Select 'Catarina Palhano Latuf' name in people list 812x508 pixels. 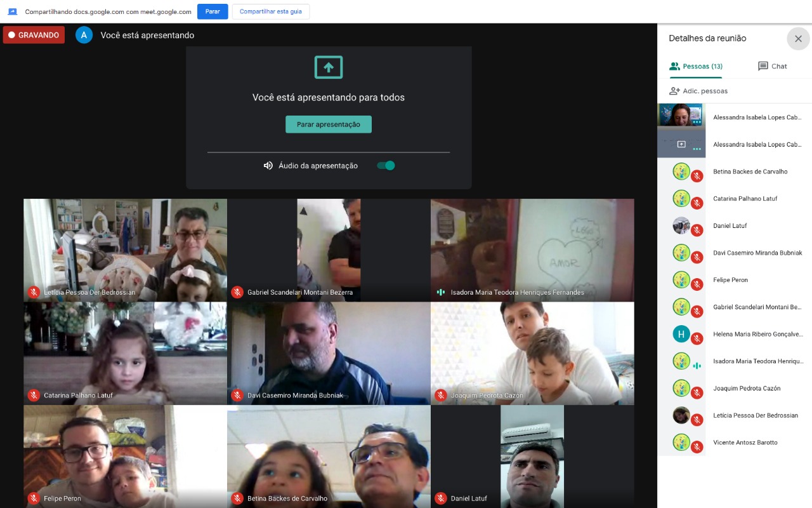pos(745,199)
